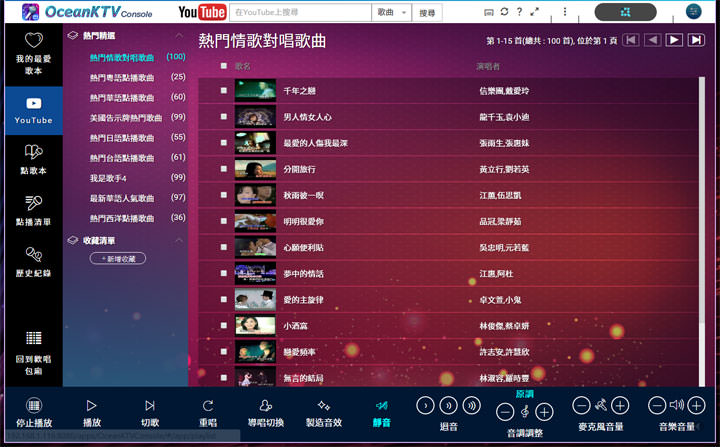Click 停止播放 stop playback icon
Screen dimensions: 720x447
[x=34, y=405]
